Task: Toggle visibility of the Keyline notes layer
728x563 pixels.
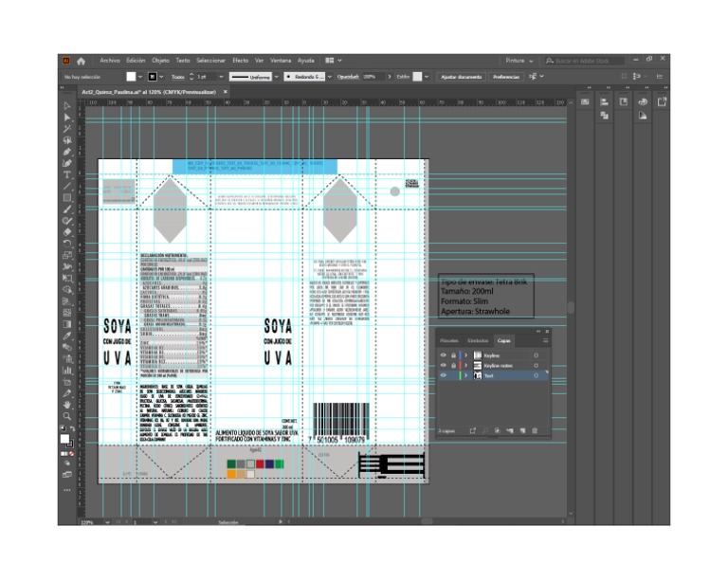Action: pyautogui.click(x=443, y=365)
